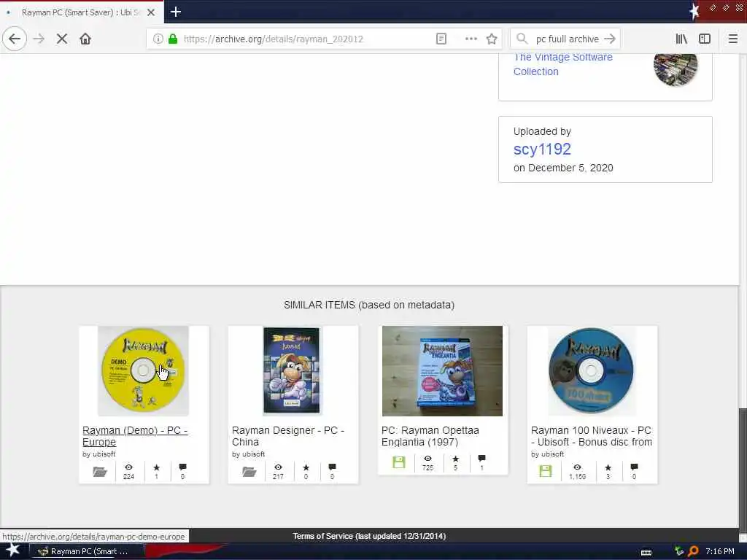The width and height of the screenshot is (747, 560).
Task: Open The Vintage Software Collection link
Action: [x=562, y=64]
